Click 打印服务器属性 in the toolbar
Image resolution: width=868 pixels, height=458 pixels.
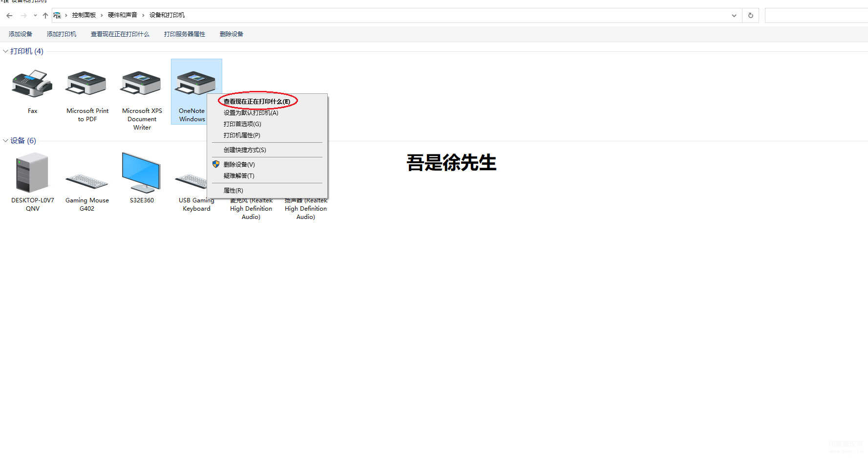pyautogui.click(x=185, y=34)
